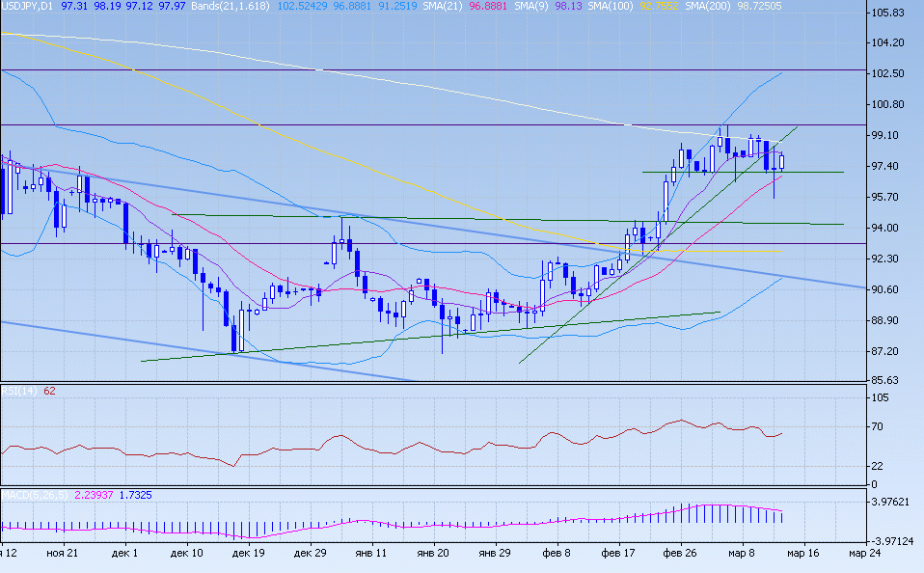This screenshot has height=573, width=924.
Task: Click the USDJPY,D1 symbol label
Action: pos(27,6)
